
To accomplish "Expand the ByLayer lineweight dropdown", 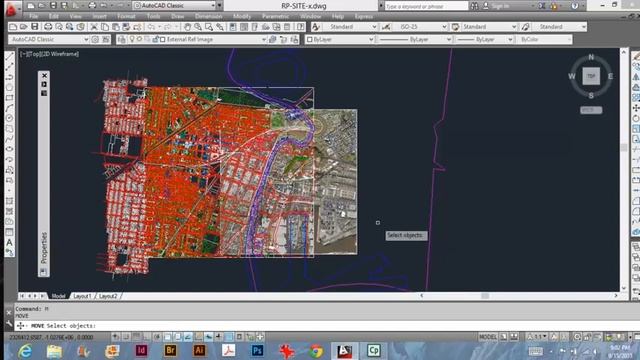I will pyautogui.click(x=510, y=40).
